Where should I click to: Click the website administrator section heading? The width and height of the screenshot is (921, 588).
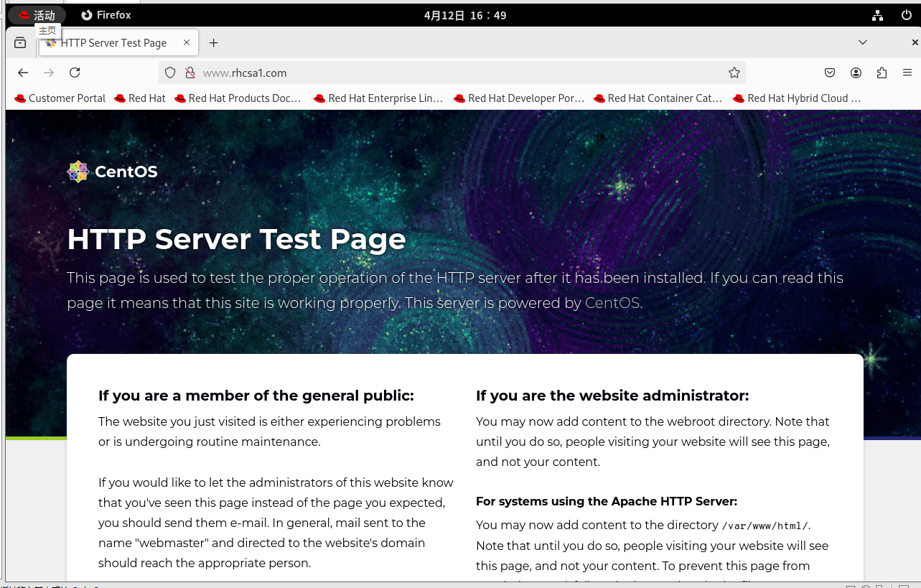(612, 396)
